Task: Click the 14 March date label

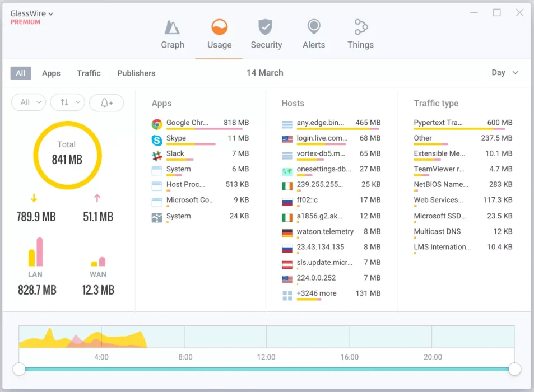Action: pos(265,73)
